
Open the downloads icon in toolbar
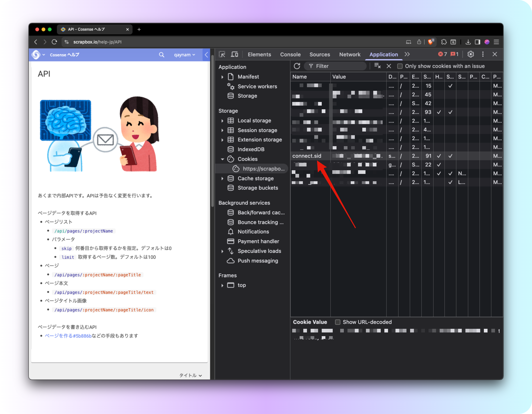click(468, 42)
